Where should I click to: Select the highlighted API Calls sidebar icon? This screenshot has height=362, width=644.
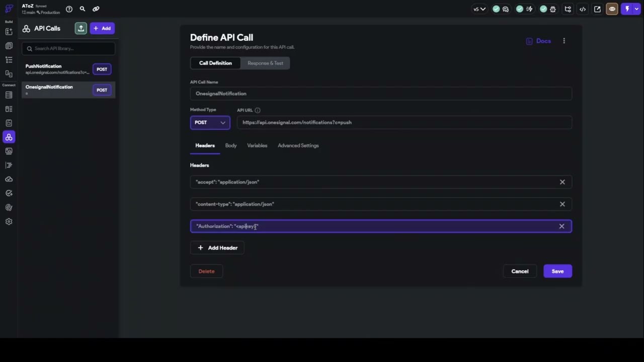(x=9, y=137)
